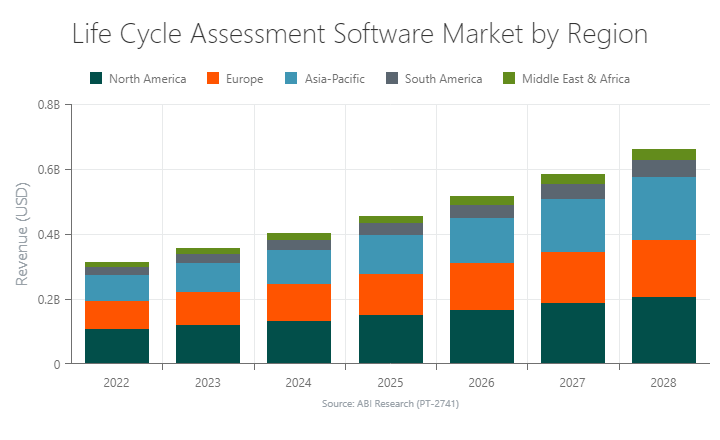The image size is (720, 440).
Task: Select the 2023 Asia-Pacific bar segment
Action: coord(208,277)
